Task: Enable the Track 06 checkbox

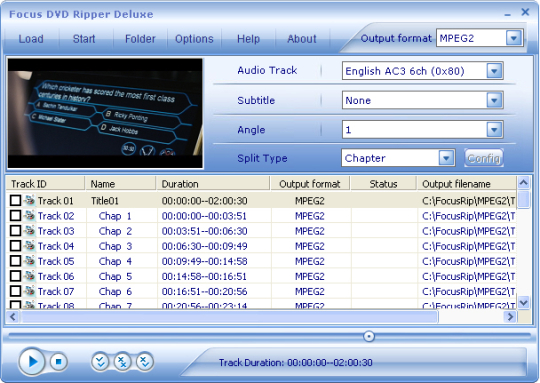Action: click(x=15, y=276)
